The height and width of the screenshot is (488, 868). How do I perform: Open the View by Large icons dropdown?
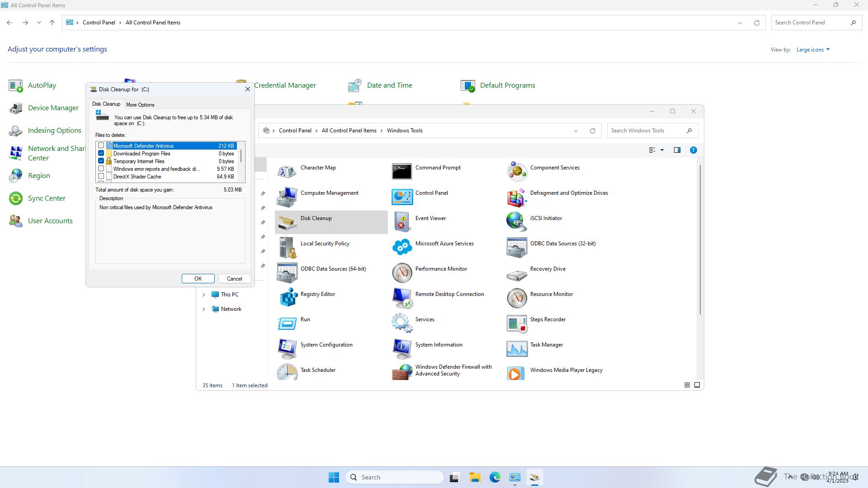(813, 50)
